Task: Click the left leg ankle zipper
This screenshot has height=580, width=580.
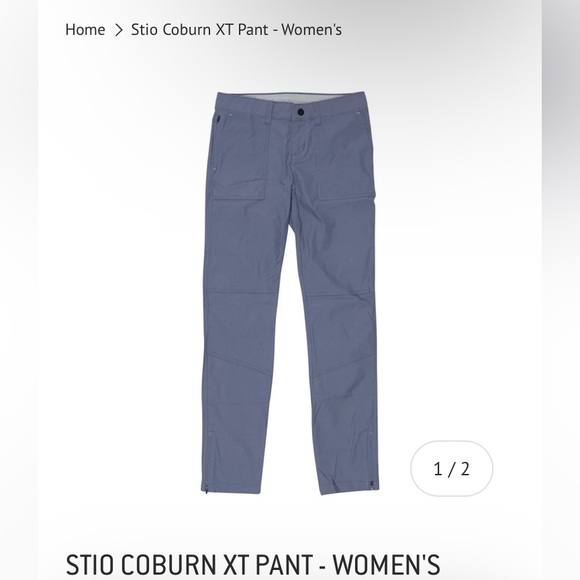Action: [206, 487]
